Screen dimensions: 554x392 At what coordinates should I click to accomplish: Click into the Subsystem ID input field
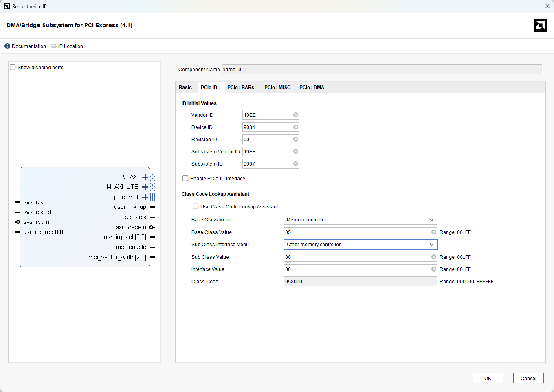pyautogui.click(x=267, y=164)
